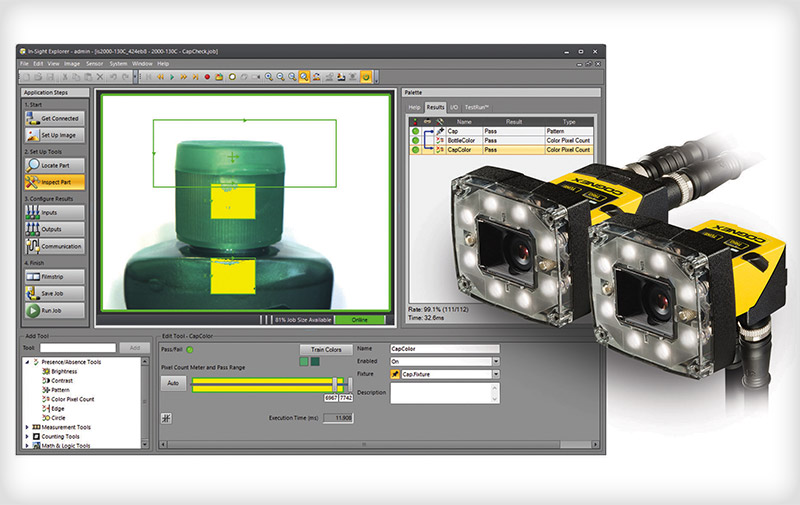Click the Train Colors button
The image size is (800, 505).
pos(326,349)
